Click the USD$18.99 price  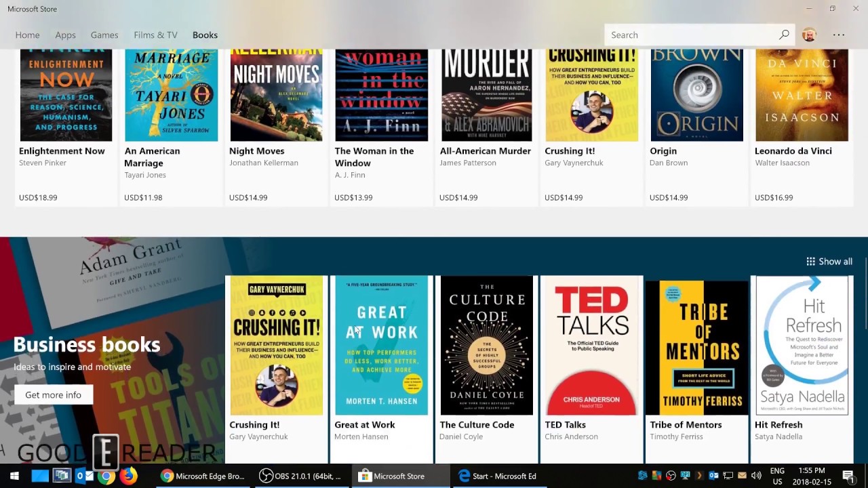[x=38, y=198]
